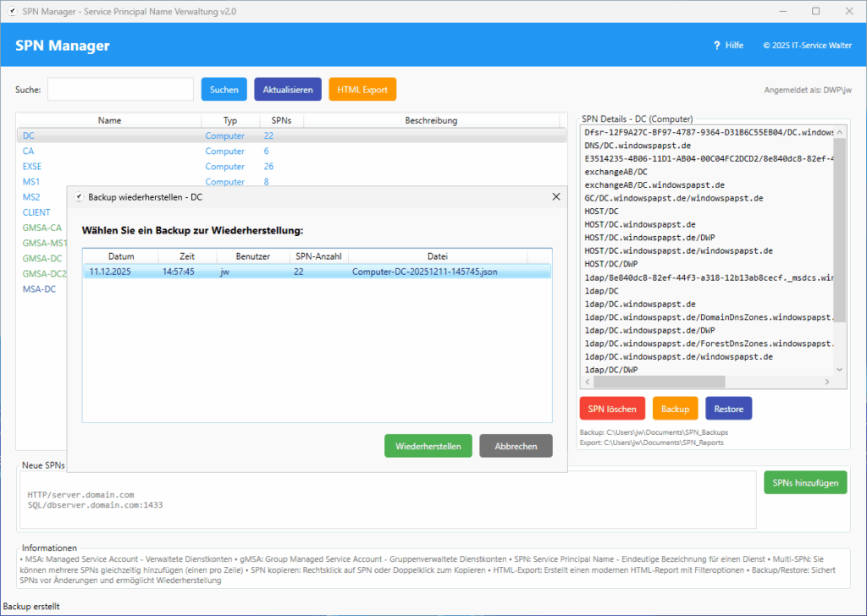Image resolution: width=867 pixels, height=616 pixels.
Task: Click the SPN Manager title bar app icon
Action: 10,11
